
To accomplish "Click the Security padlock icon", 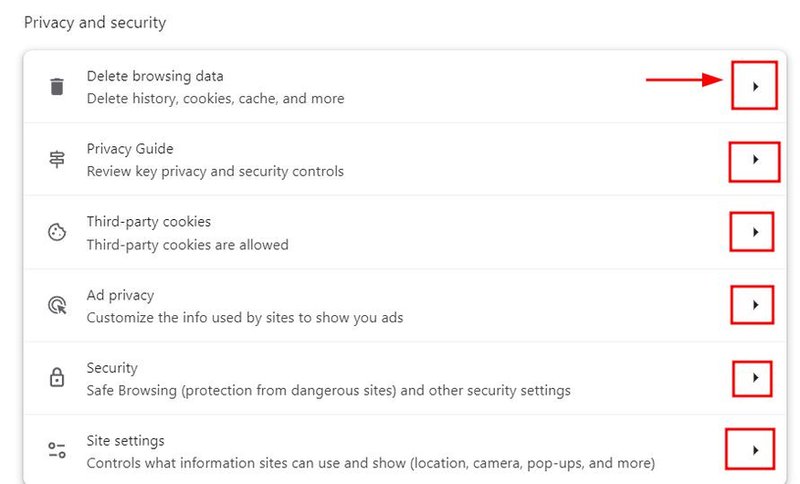I will [57, 377].
